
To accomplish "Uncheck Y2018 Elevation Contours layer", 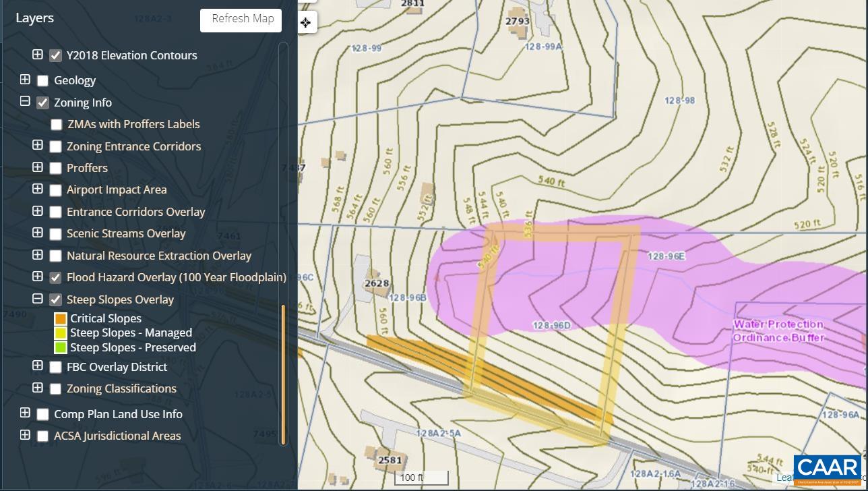I will [55, 56].
